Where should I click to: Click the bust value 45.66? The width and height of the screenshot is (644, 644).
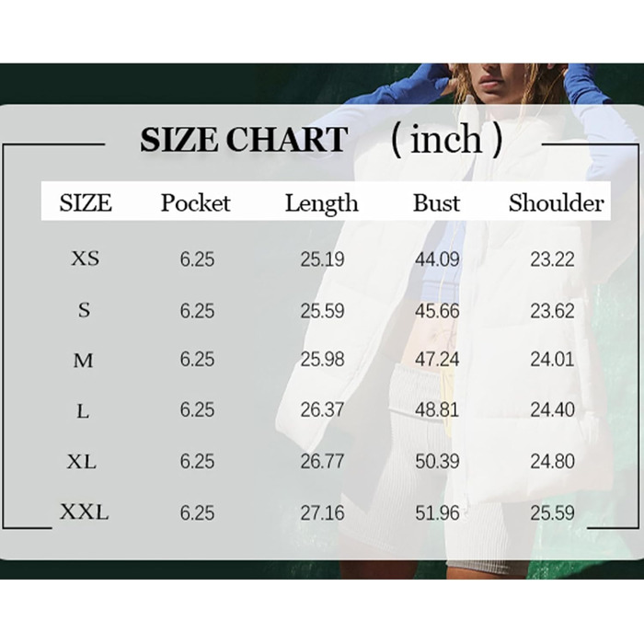coord(437,311)
